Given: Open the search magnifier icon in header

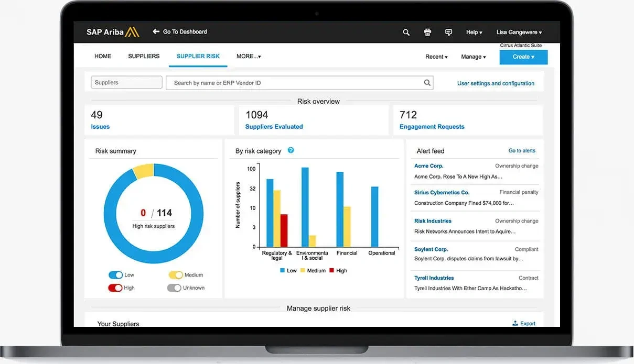Looking at the screenshot, I should [406, 32].
